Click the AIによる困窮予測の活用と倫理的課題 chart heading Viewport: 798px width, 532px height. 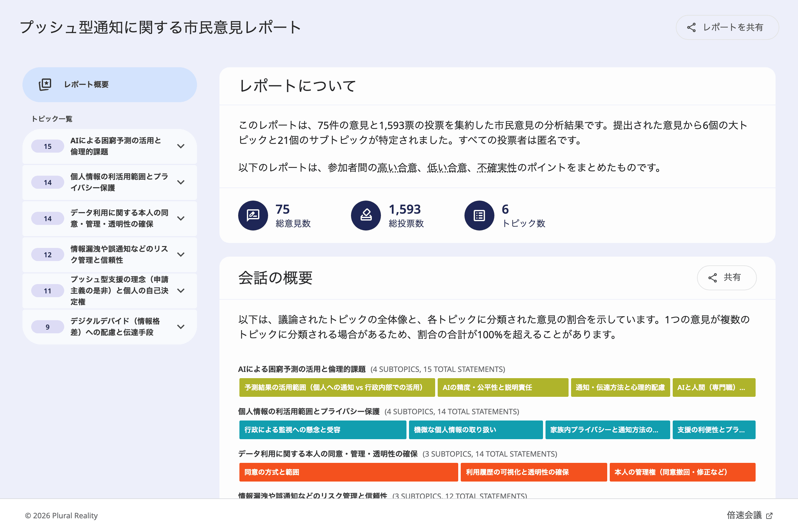pyautogui.click(x=301, y=369)
